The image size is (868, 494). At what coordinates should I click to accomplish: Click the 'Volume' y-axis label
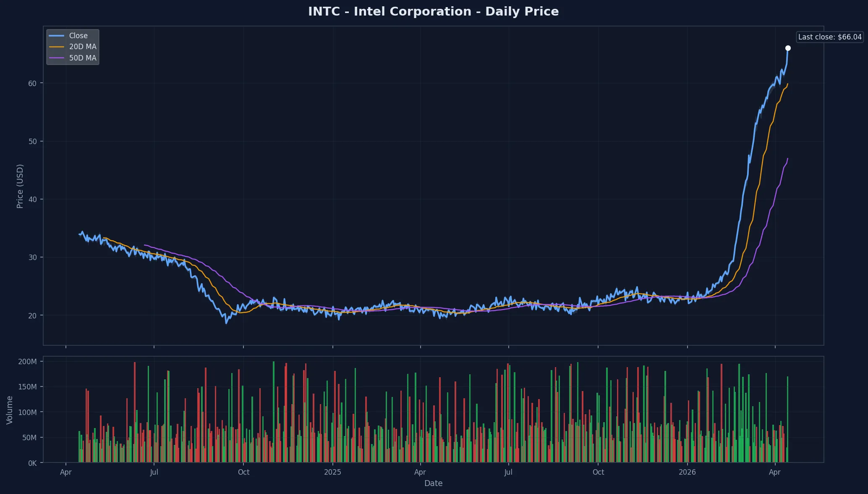click(x=9, y=410)
